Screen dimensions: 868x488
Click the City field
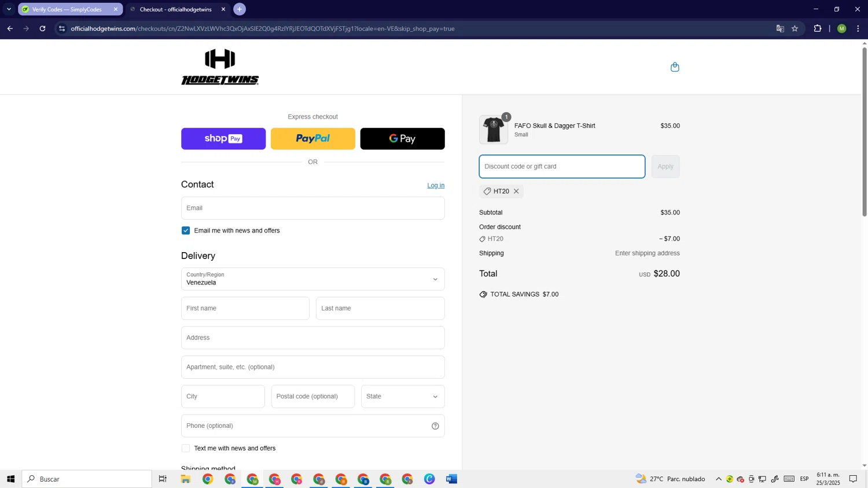(x=223, y=397)
